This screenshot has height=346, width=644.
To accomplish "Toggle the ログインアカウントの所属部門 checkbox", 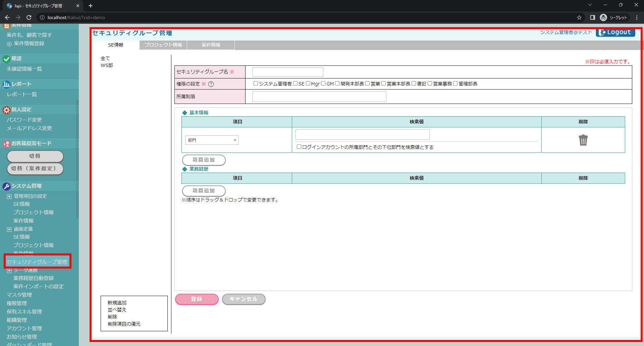I will (x=299, y=147).
